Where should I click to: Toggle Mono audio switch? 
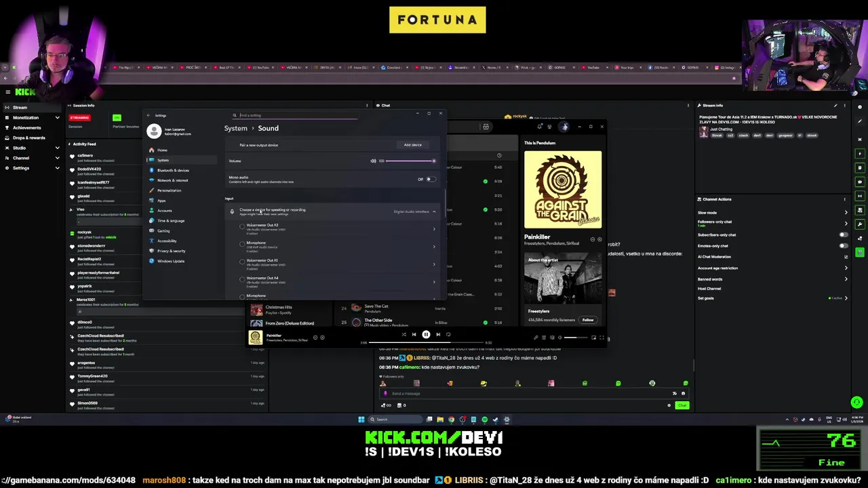(x=430, y=180)
